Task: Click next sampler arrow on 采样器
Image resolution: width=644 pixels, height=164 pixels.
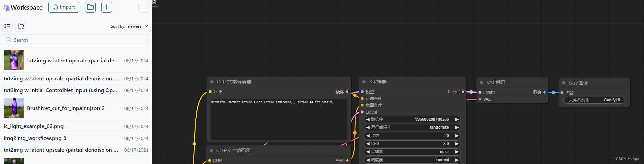Action: coord(457,152)
